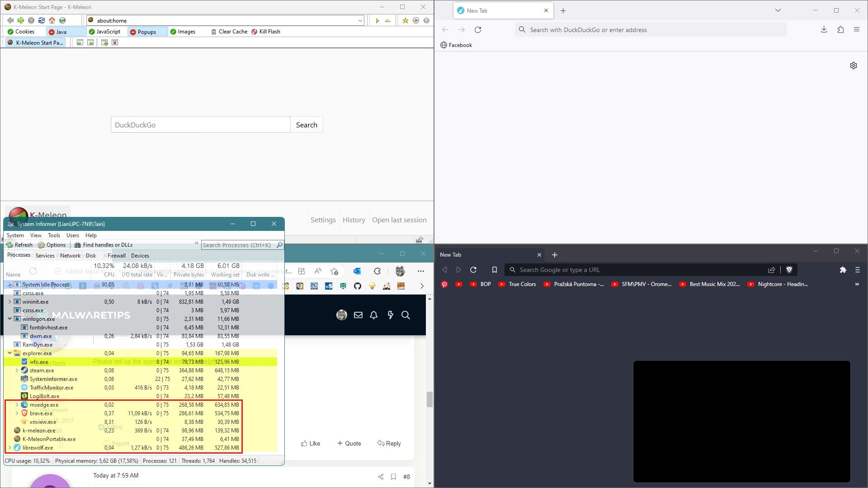
Task: Open Brave bookmark page icon
Action: tap(494, 270)
